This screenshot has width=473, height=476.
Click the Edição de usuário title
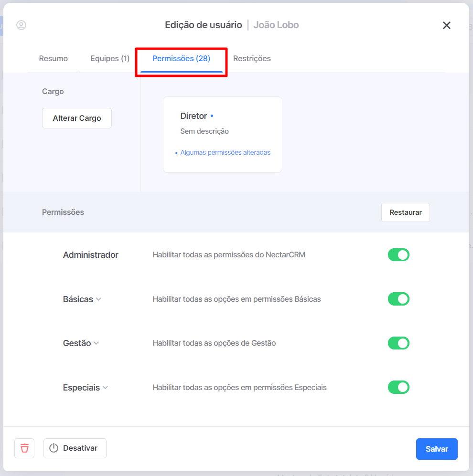click(x=203, y=25)
